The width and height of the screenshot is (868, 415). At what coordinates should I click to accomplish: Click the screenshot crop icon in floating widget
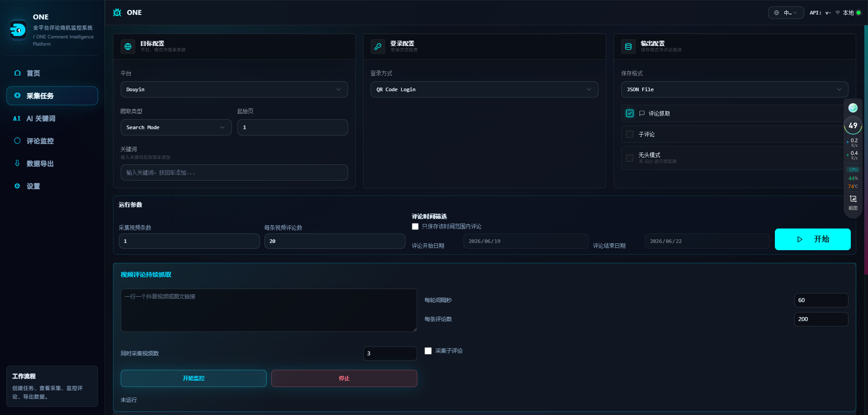click(x=853, y=199)
